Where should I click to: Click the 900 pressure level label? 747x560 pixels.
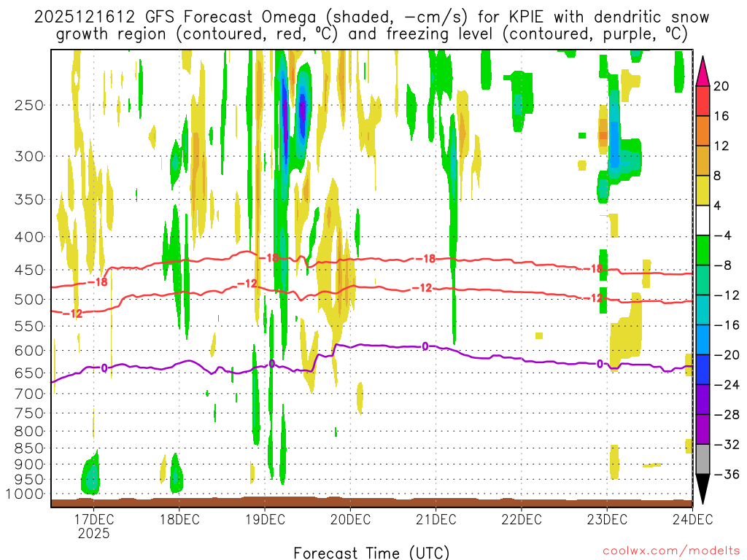29,464
